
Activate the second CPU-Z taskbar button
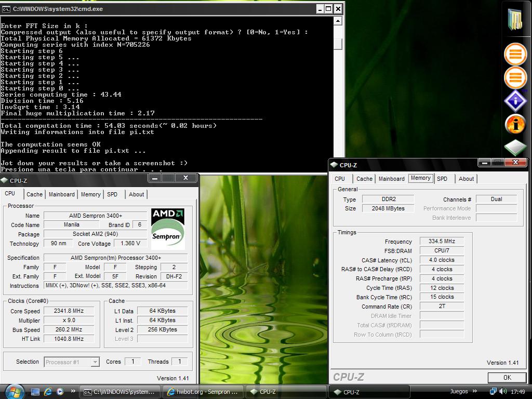[x=369, y=392]
